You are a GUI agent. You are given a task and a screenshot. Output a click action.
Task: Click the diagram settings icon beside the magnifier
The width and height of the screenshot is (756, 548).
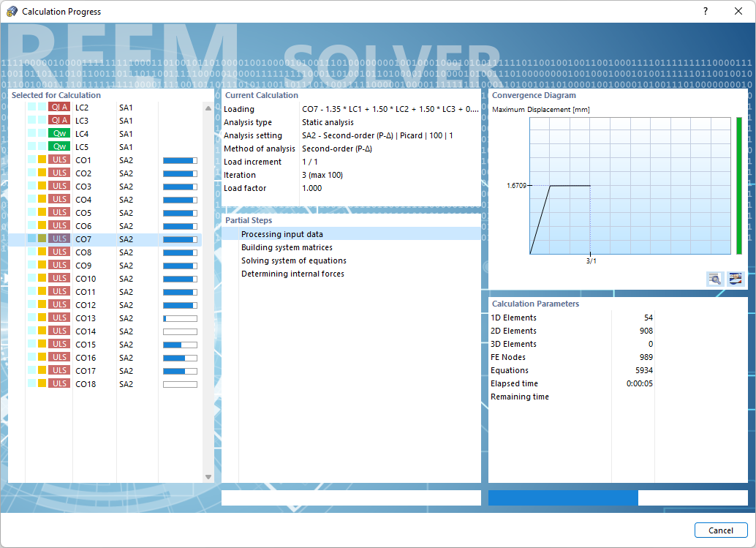click(x=735, y=279)
